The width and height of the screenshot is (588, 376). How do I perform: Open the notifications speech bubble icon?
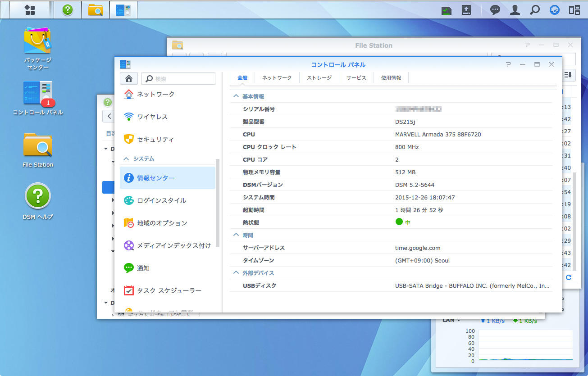[495, 10]
